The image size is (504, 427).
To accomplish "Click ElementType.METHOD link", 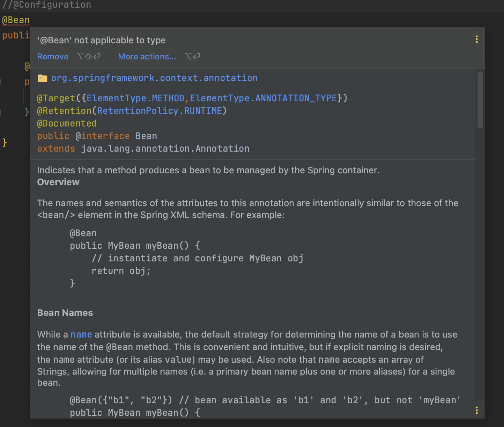I will point(135,98).
